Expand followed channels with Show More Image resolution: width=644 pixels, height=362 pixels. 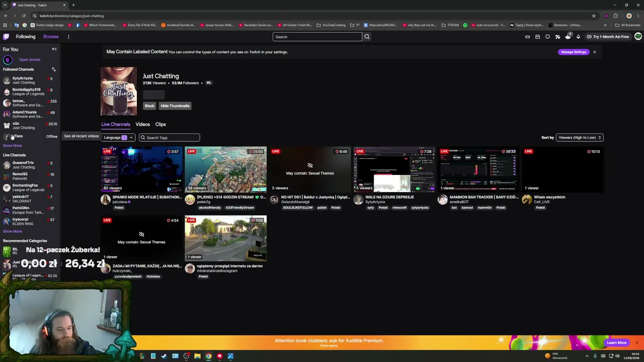pyautogui.click(x=12, y=145)
